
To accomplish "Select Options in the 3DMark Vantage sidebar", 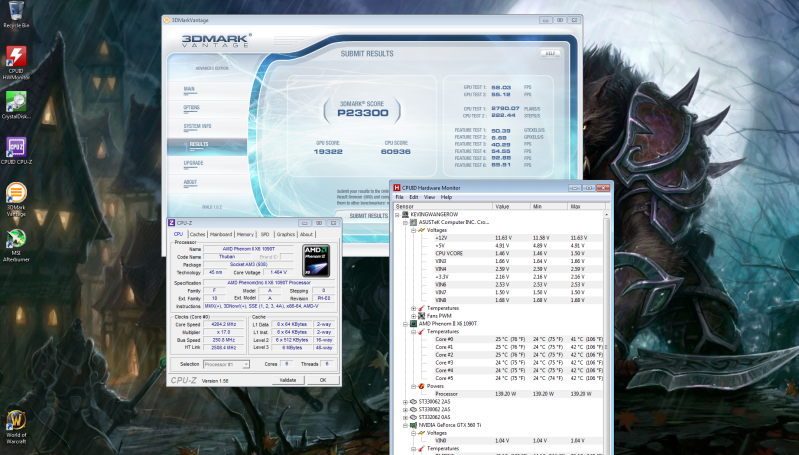I will click(x=207, y=108).
